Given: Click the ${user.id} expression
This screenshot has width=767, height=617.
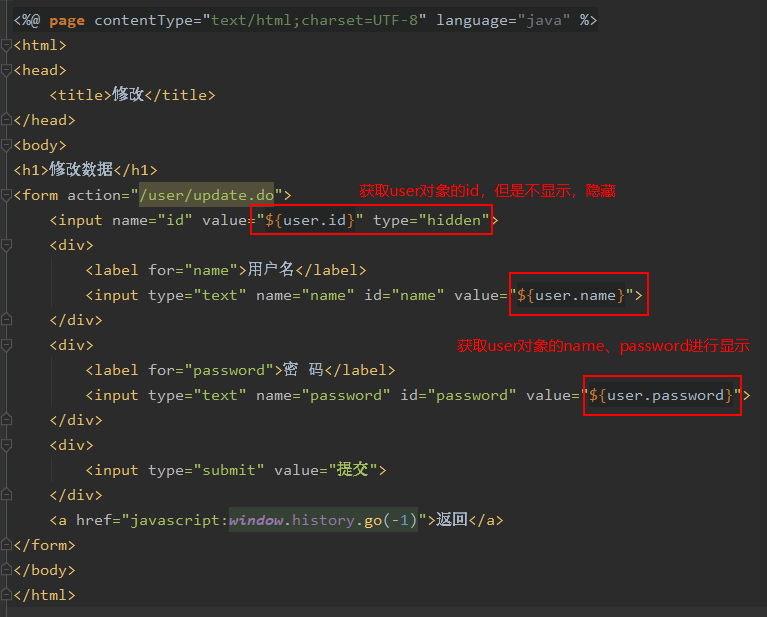Looking at the screenshot, I should click(310, 220).
